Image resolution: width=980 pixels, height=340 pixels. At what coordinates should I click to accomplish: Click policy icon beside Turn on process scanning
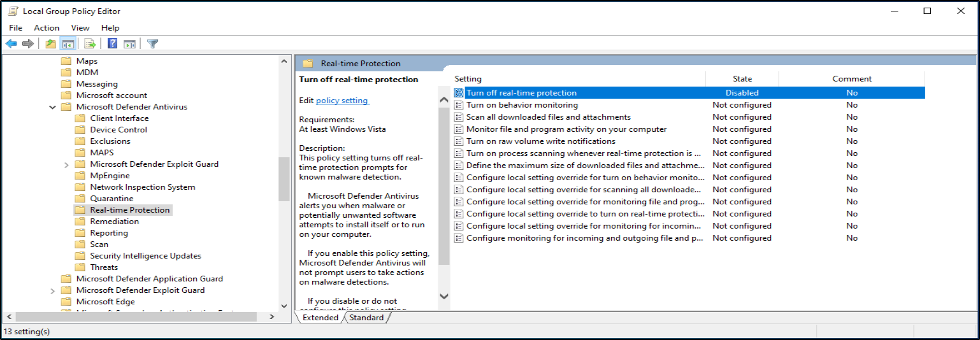click(459, 153)
